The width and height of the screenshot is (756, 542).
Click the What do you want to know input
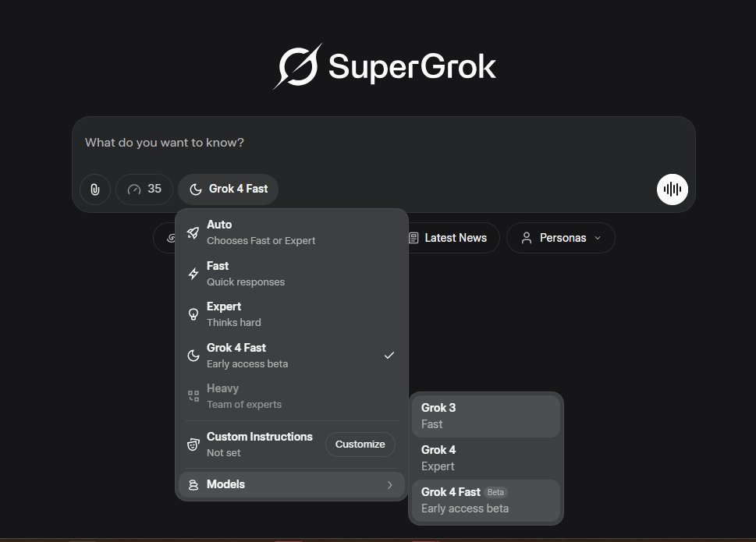point(383,143)
